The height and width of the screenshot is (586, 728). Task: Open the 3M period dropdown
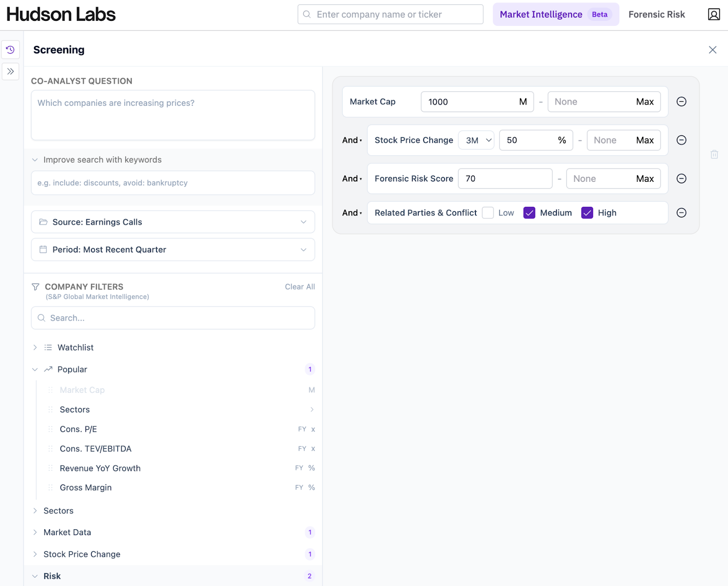tap(476, 140)
